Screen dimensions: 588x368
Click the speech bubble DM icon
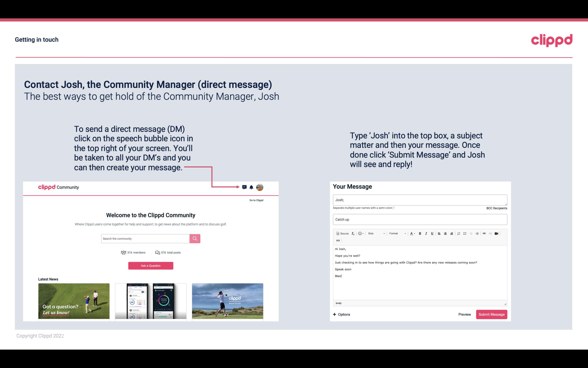point(244,187)
